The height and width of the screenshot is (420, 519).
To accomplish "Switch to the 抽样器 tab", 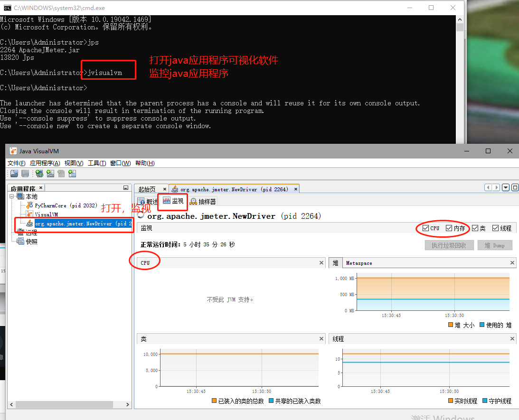I will tap(203, 201).
